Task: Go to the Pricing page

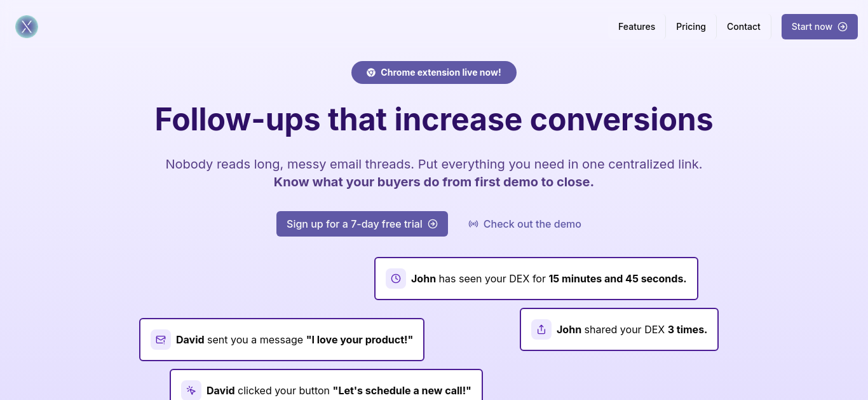Action: click(691, 27)
